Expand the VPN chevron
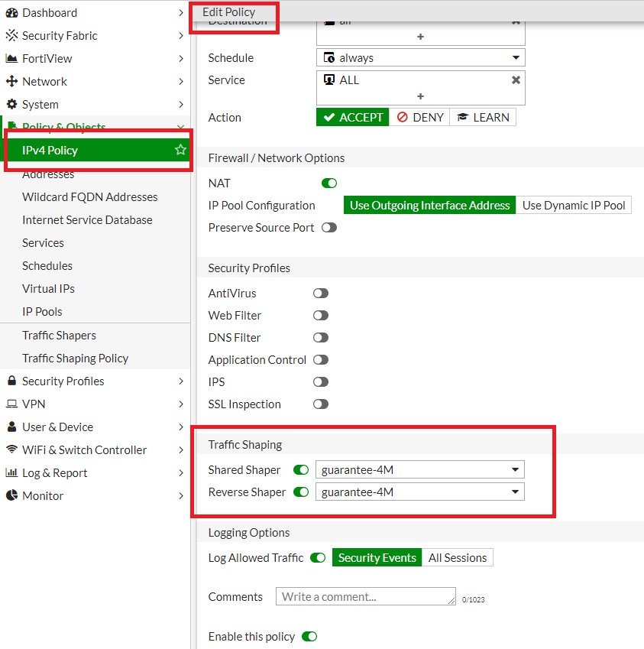This screenshot has width=644, height=649. click(x=181, y=404)
